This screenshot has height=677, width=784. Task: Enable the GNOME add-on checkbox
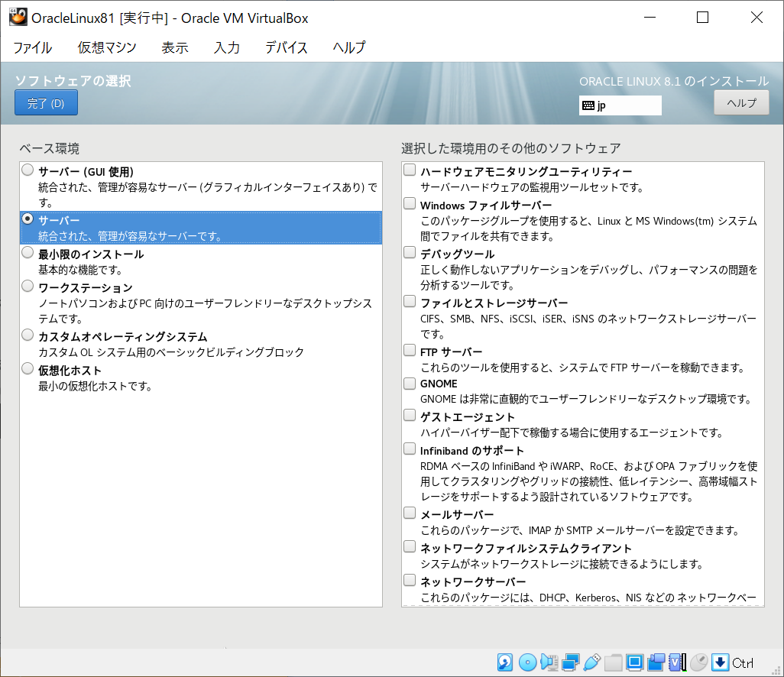(x=409, y=383)
